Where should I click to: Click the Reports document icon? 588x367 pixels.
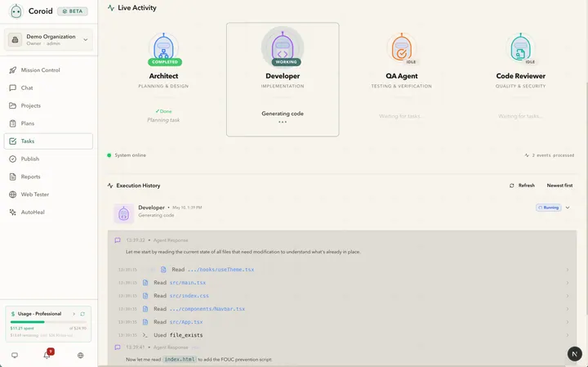(13, 177)
